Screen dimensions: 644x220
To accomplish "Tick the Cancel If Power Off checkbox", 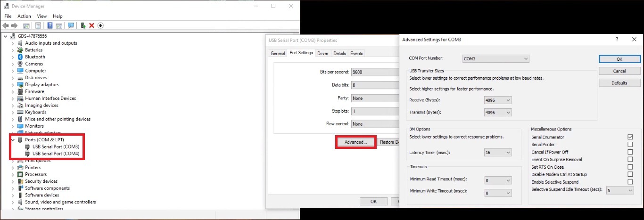I will [630, 152].
